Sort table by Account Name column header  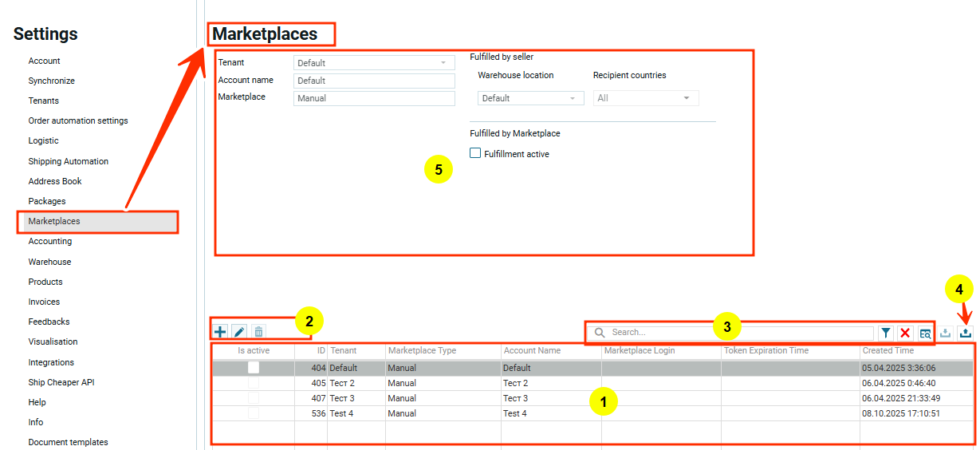532,350
